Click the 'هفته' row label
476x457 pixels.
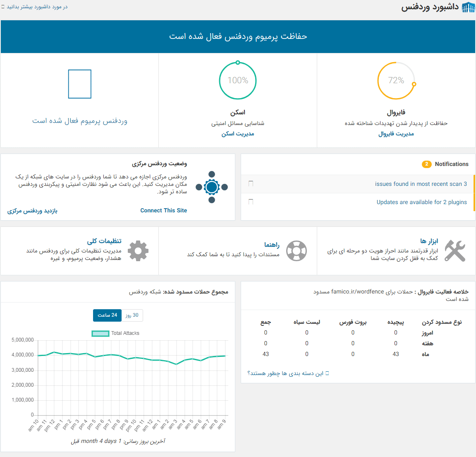click(x=428, y=343)
